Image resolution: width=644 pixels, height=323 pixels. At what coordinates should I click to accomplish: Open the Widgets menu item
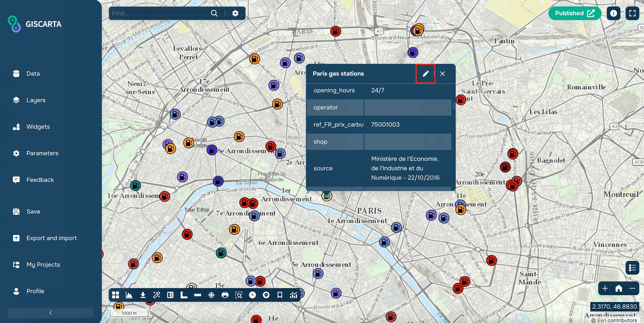[38, 127]
